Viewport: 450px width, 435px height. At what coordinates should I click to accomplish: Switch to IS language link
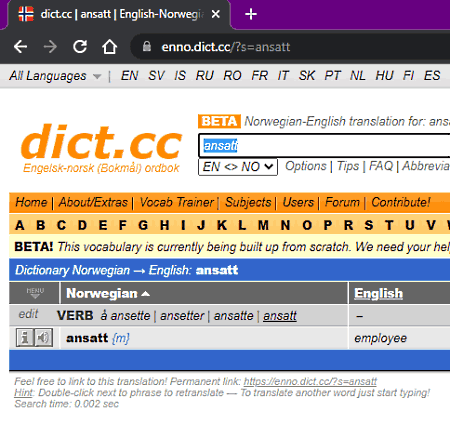coord(180,76)
